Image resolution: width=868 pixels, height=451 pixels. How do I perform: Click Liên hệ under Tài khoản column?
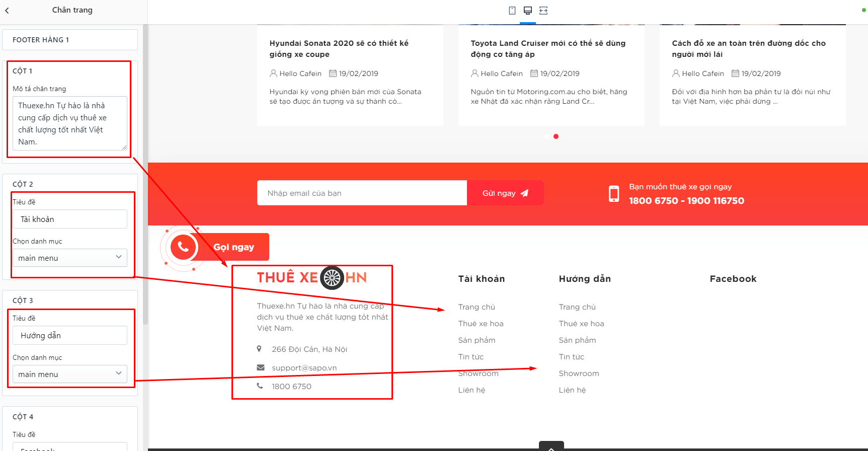click(x=471, y=390)
